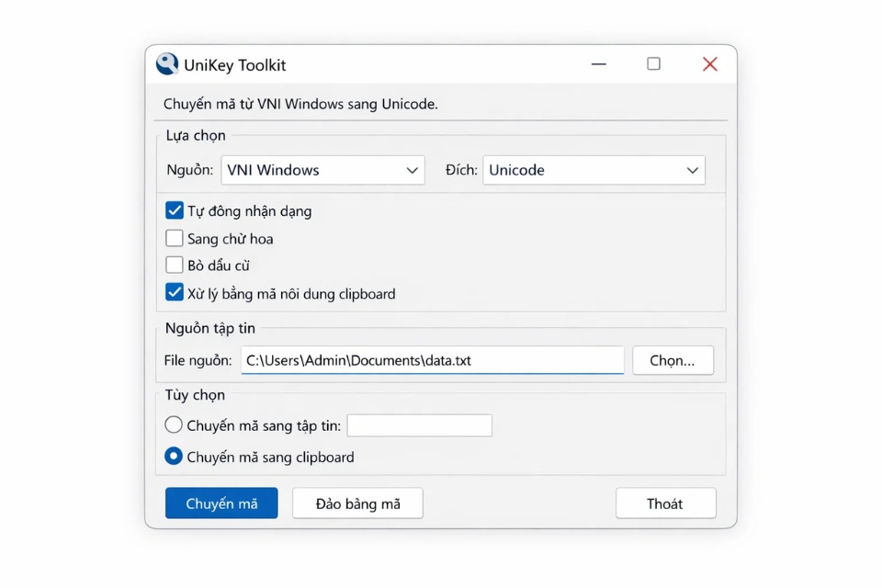Screen dimensions: 882x588
Task: Open the Đích encoding dropdown showing Unicode
Action: [x=593, y=170]
